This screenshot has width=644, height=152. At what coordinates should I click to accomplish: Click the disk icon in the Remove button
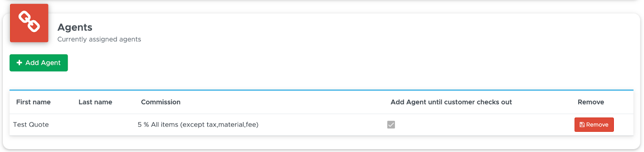[x=582, y=125]
